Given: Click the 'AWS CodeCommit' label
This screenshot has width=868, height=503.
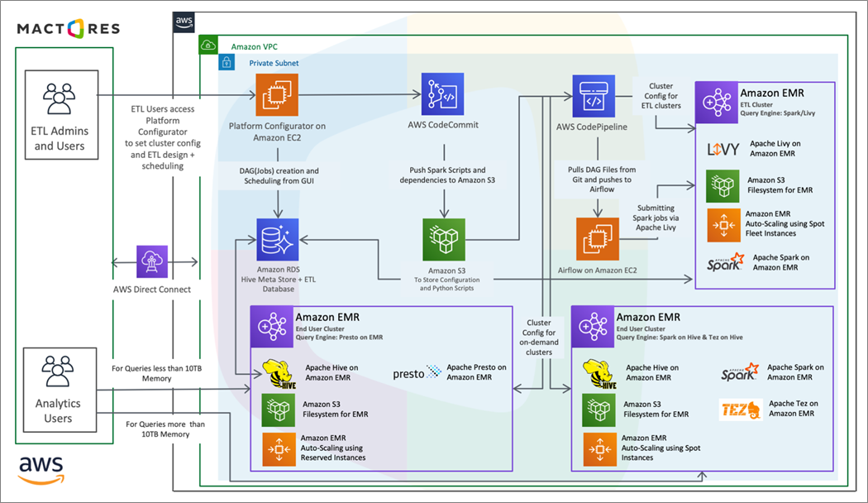Looking at the screenshot, I should click(x=443, y=125).
